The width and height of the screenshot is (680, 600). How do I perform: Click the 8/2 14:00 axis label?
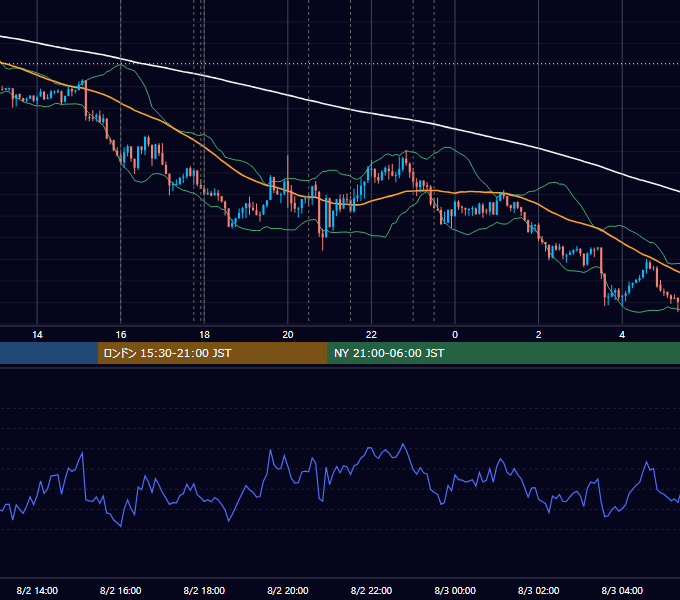[x=37, y=590]
